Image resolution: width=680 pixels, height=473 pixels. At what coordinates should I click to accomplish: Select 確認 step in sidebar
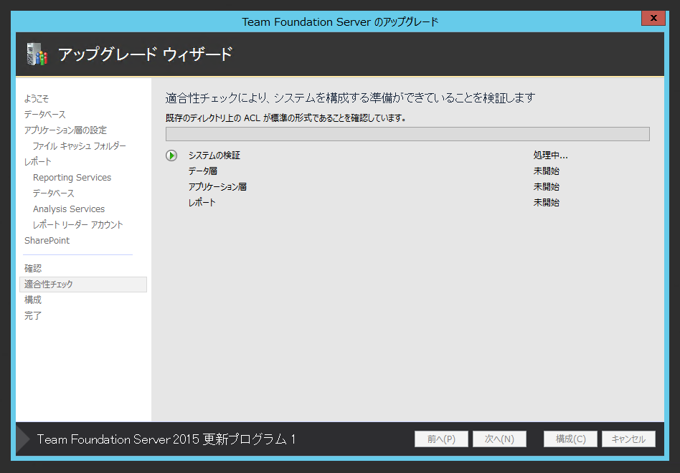[x=33, y=268]
